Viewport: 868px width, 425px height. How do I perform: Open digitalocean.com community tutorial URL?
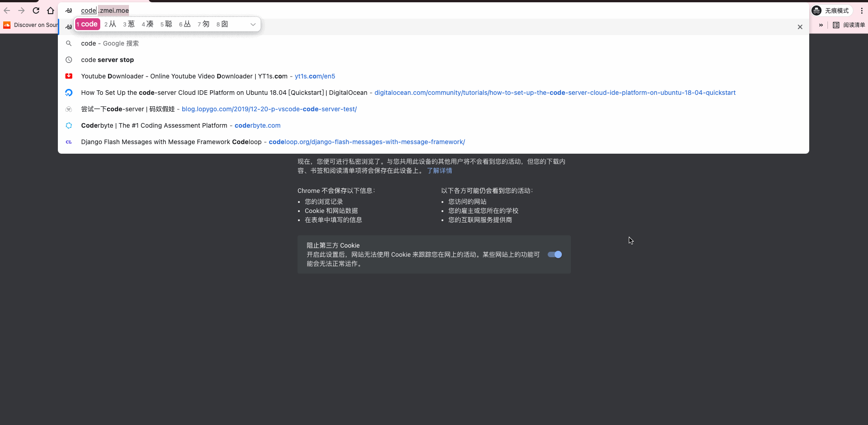point(555,93)
